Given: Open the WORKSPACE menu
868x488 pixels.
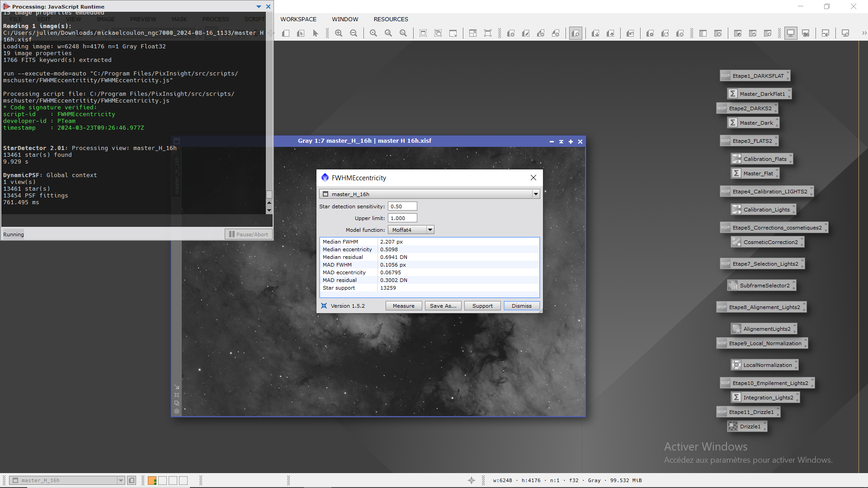Looking at the screenshot, I should tap(298, 19).
